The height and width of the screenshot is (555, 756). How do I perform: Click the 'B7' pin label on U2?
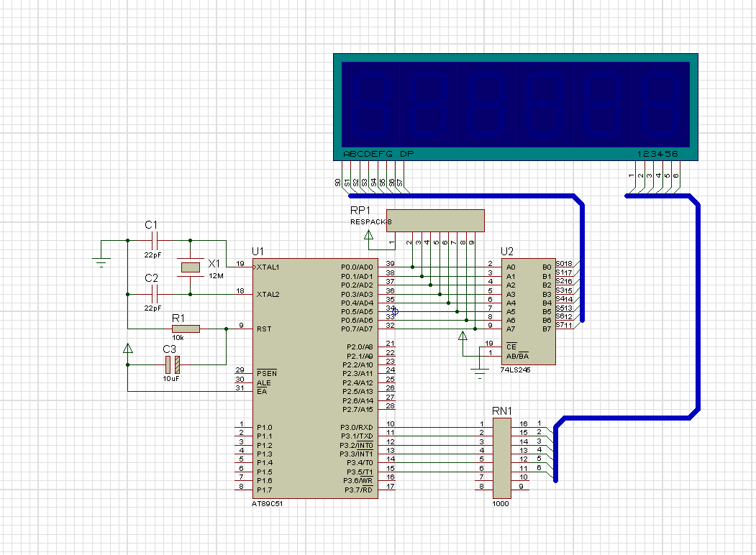pyautogui.click(x=547, y=329)
